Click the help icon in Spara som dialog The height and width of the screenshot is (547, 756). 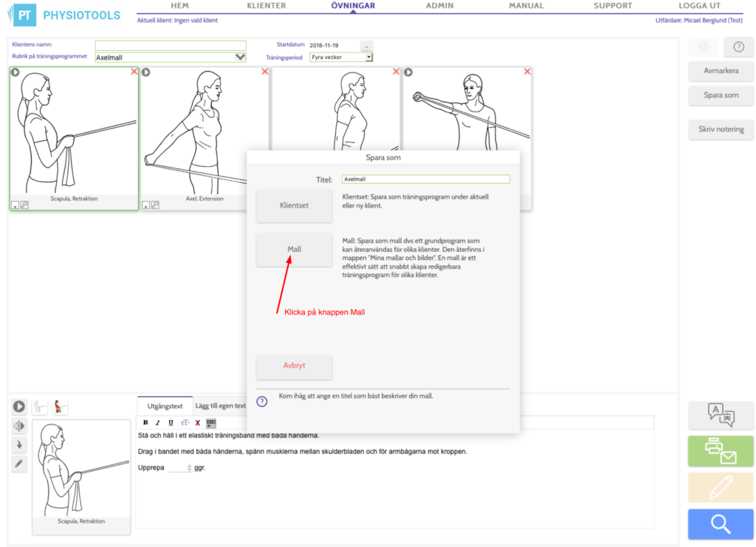pos(262,402)
